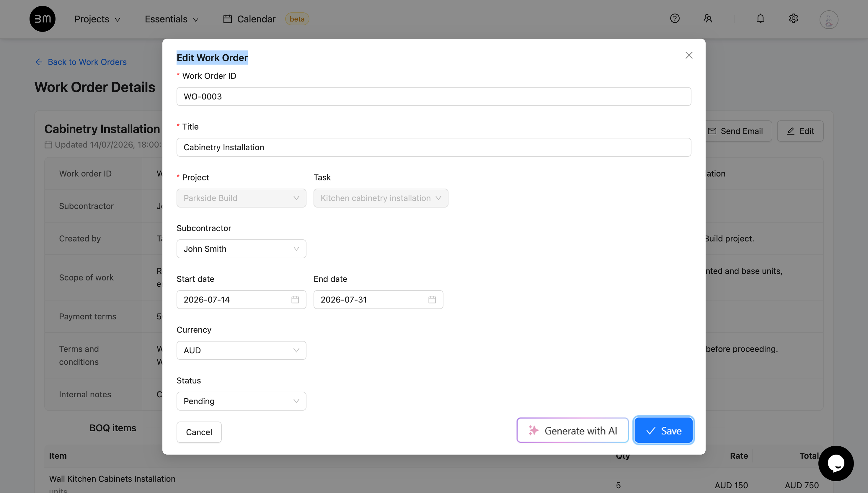The image size is (868, 493).
Task: Close the Edit Work Order dialog
Action: coord(689,55)
